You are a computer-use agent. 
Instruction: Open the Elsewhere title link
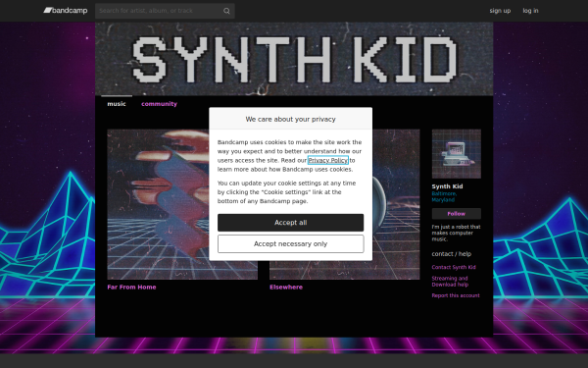286,287
